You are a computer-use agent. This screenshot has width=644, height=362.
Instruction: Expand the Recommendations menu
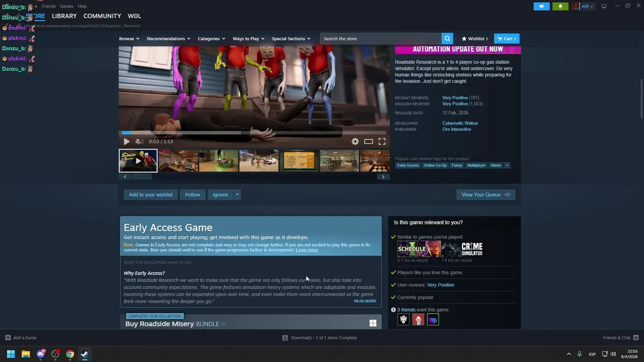(x=169, y=39)
